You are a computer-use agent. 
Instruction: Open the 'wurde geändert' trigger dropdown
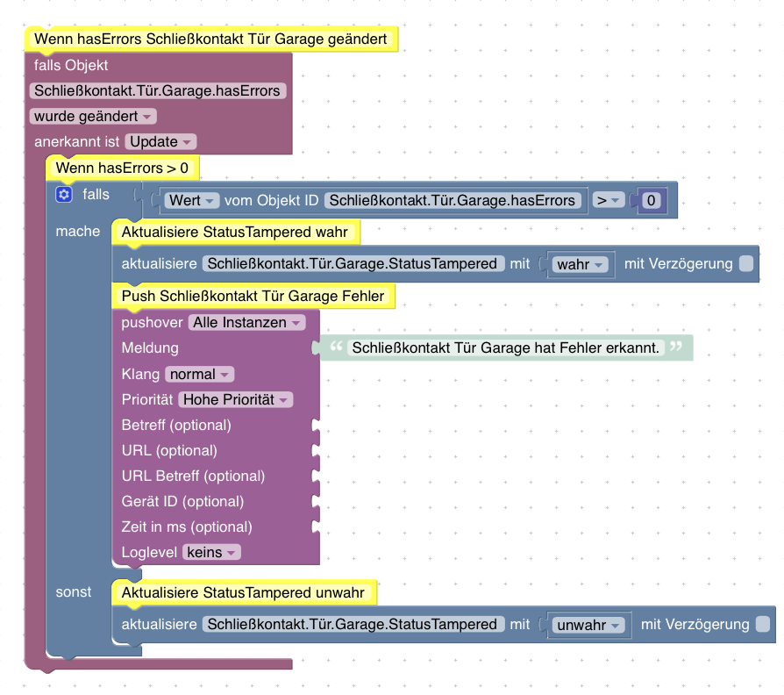(x=94, y=117)
